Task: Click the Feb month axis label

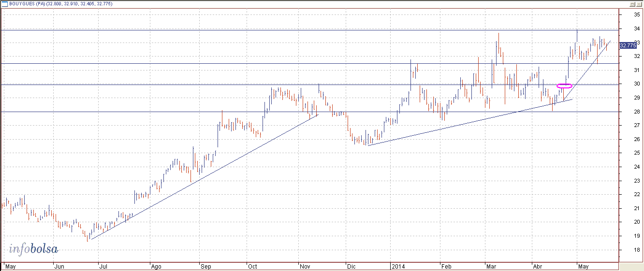Action: (x=446, y=266)
